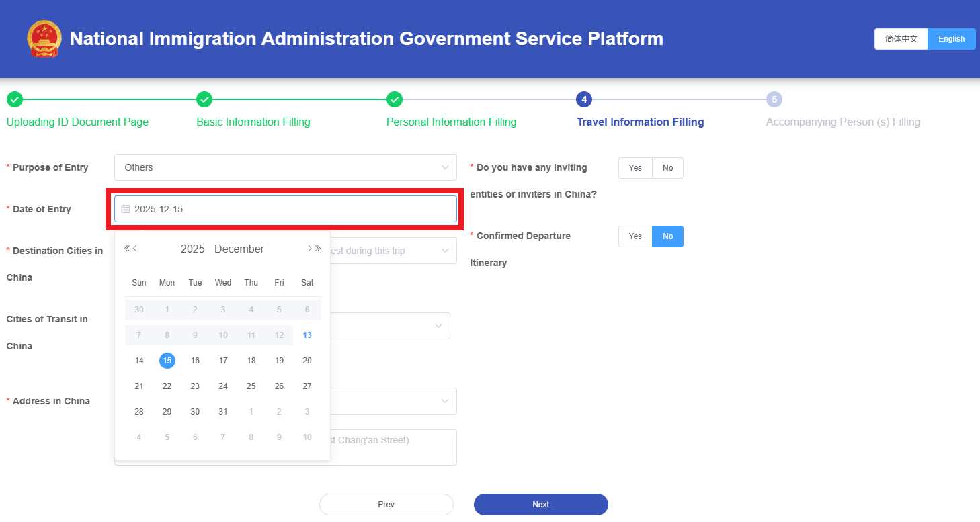Expand the Destination Cities dropdown arrow
Screen dimensions: 980x522
(x=445, y=251)
